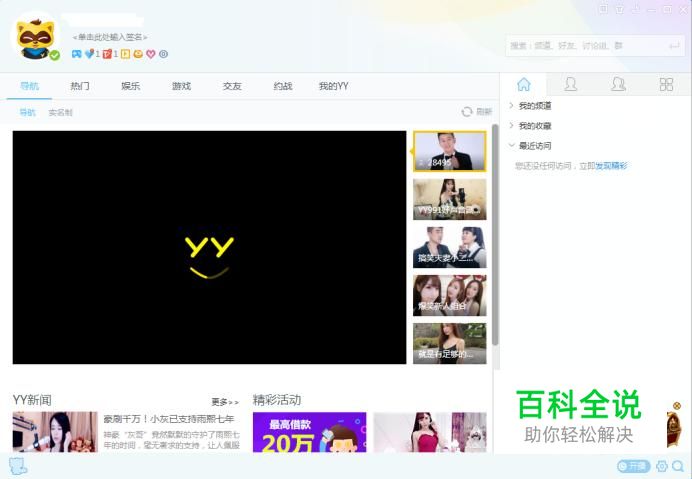Click the orange smiley face icon

coord(138,54)
